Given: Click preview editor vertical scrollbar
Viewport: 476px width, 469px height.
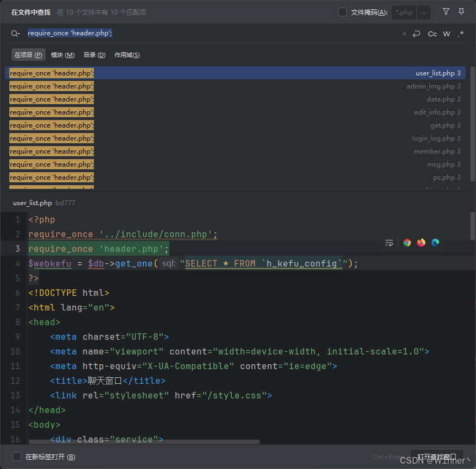Looking at the screenshot, I should [x=472, y=226].
